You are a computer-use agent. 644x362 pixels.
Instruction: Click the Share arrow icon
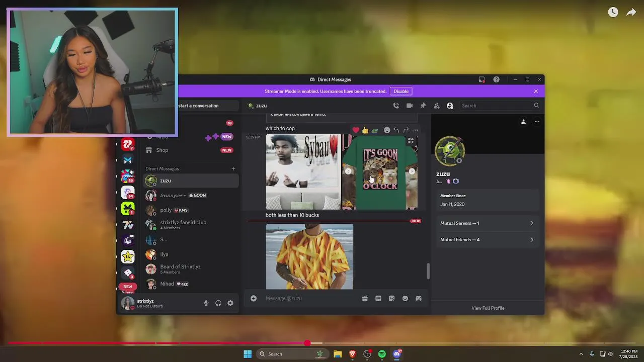click(631, 12)
